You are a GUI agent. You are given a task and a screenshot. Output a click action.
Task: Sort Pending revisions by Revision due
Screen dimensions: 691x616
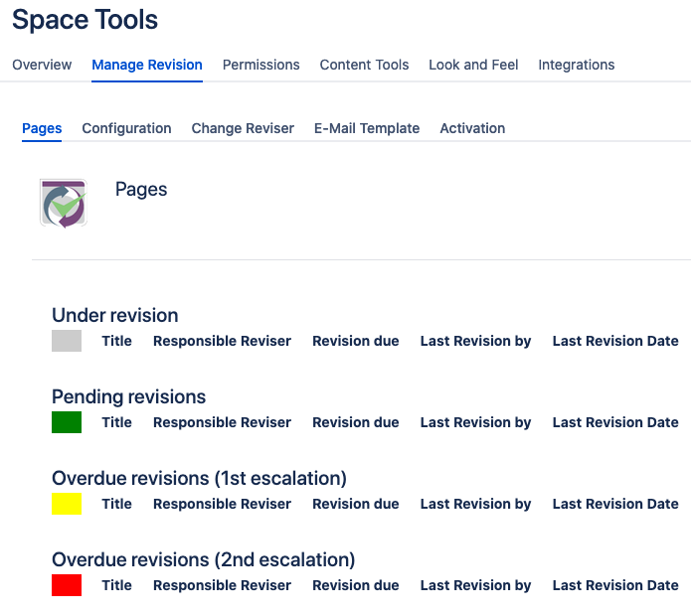coord(356,422)
